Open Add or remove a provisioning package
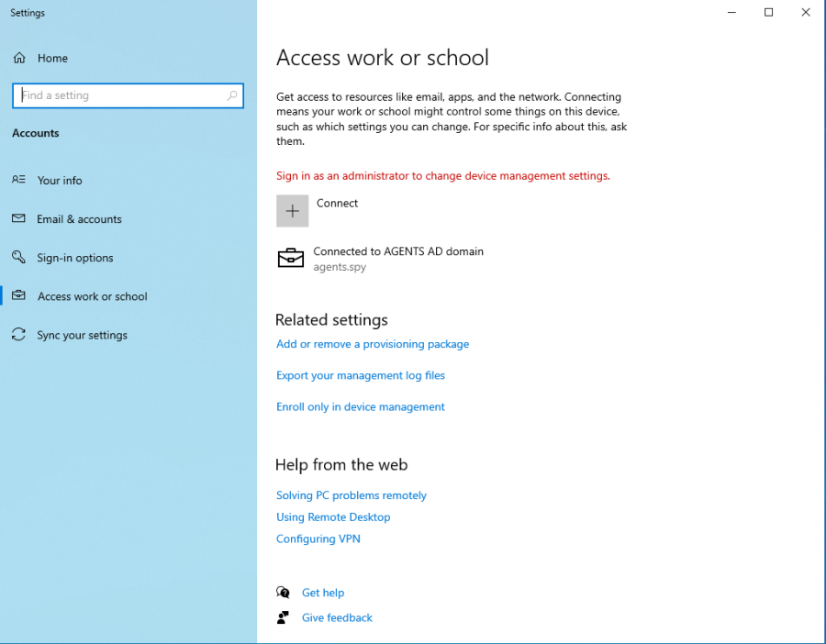Viewport: 826px width, 644px height. (373, 343)
